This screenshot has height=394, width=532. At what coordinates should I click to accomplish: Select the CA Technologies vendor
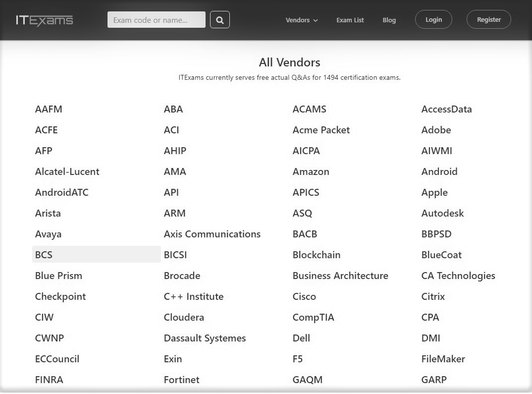point(458,276)
